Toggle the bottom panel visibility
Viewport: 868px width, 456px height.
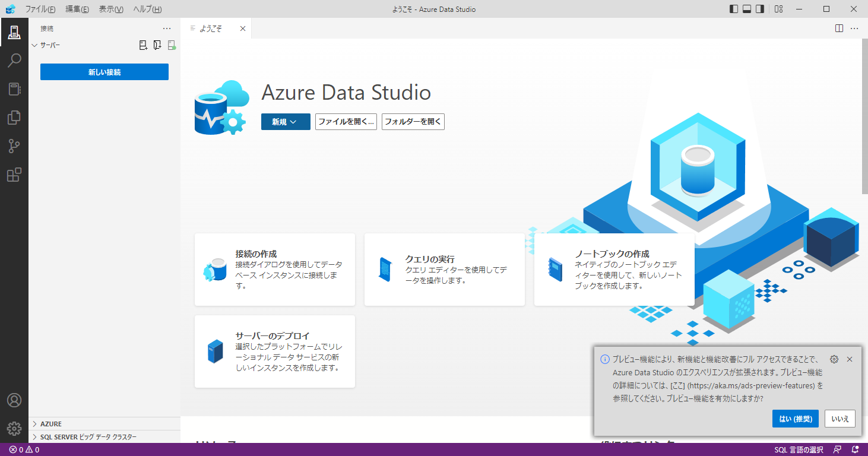747,9
